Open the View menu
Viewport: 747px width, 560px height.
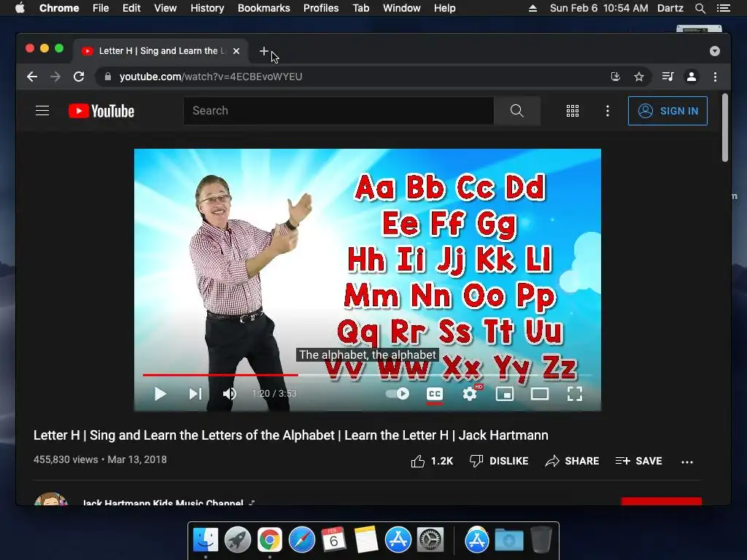click(166, 8)
